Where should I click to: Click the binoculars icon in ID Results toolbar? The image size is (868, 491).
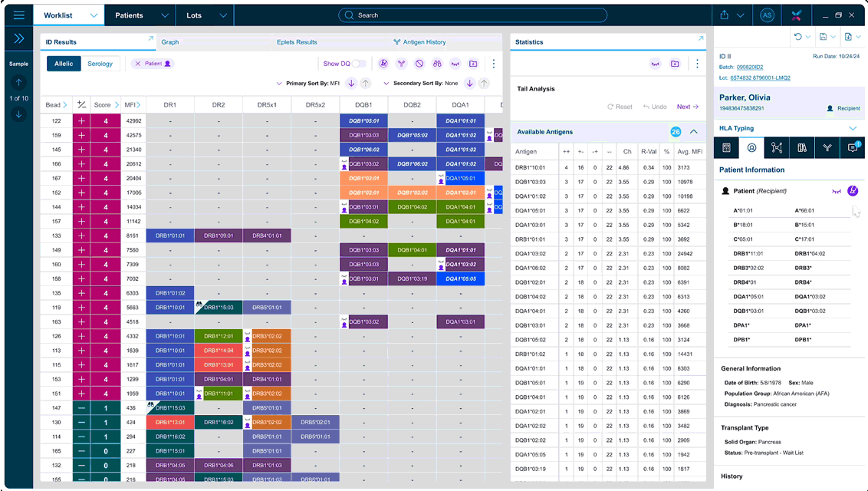pyautogui.click(x=437, y=64)
